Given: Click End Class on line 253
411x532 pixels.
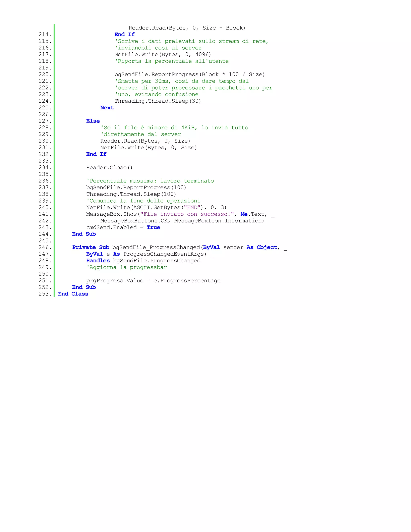Looking at the screenshot, I should coord(73,294).
